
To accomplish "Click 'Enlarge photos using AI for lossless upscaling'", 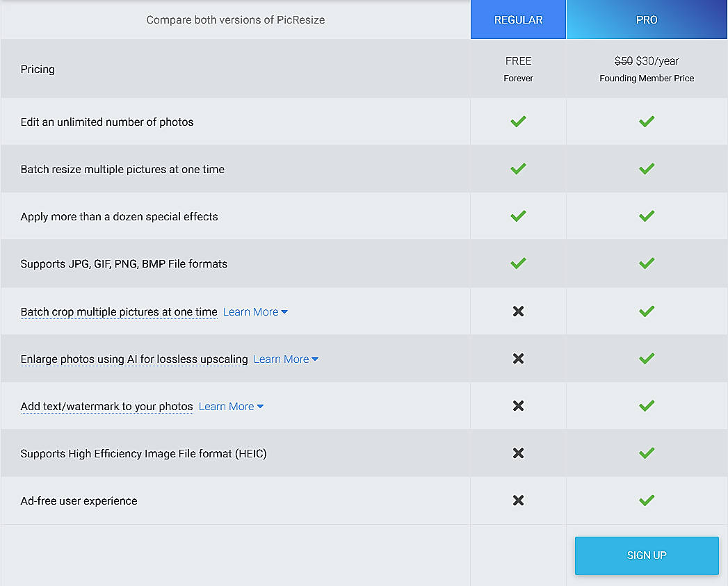I will point(134,359).
